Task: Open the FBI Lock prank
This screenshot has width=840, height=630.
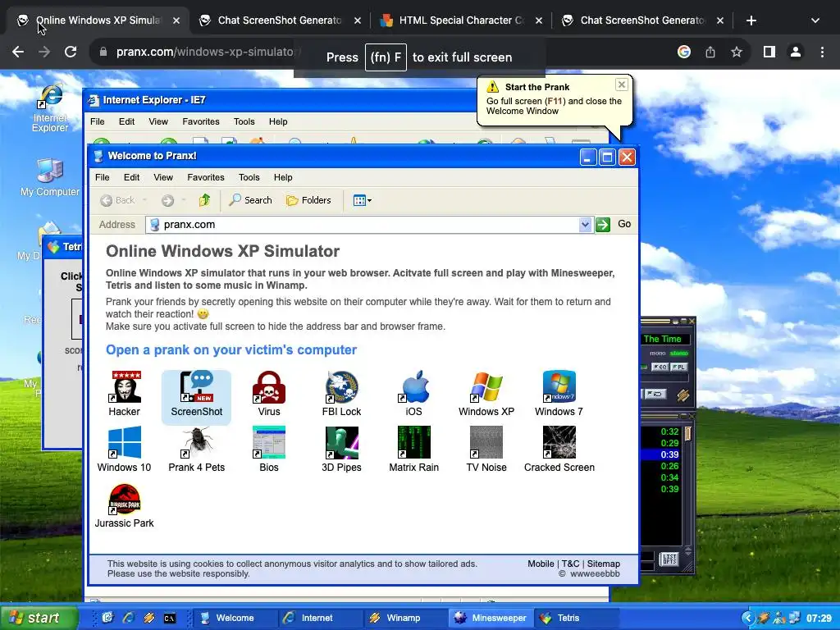Action: pyautogui.click(x=341, y=395)
